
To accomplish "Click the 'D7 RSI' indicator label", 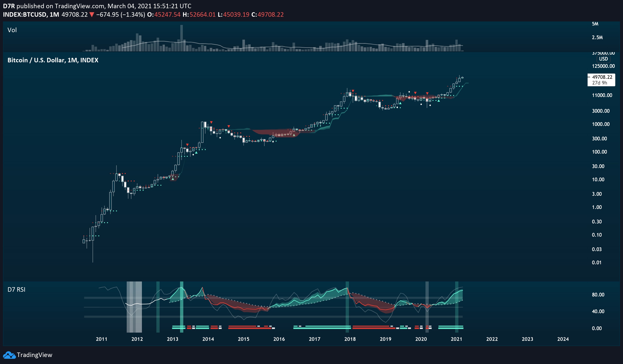I will coord(16,289).
